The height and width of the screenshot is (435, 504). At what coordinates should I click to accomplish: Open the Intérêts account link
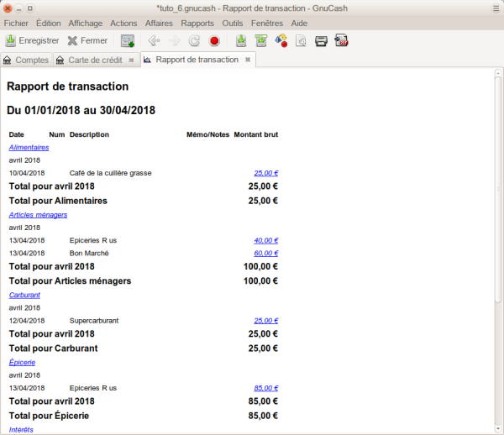[21, 430]
